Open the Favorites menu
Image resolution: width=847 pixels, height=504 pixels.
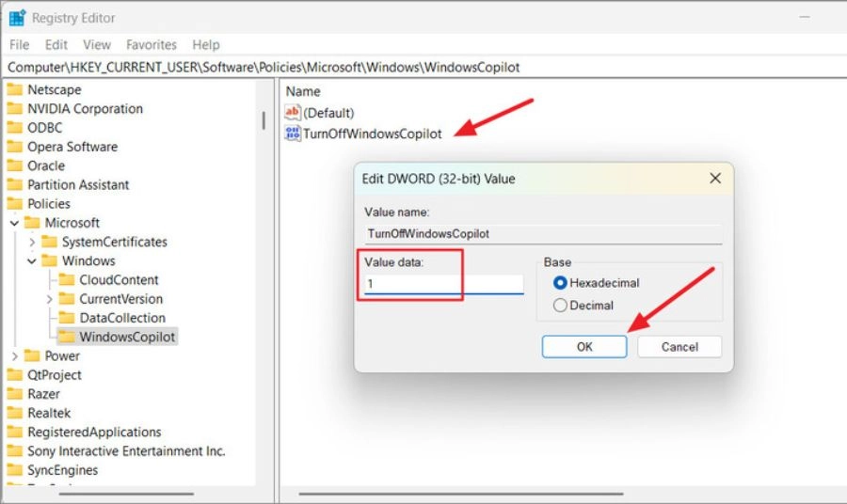[x=152, y=45]
